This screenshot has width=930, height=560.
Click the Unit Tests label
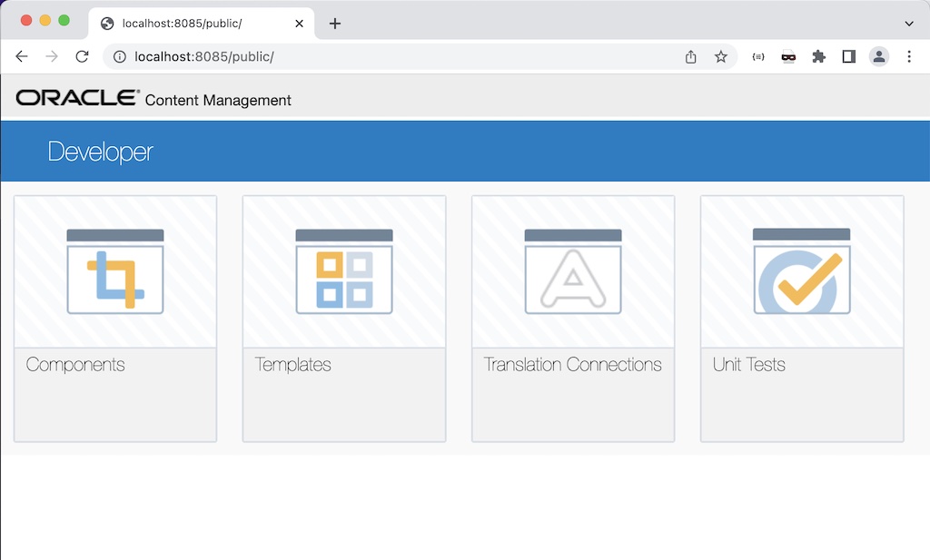click(x=748, y=365)
